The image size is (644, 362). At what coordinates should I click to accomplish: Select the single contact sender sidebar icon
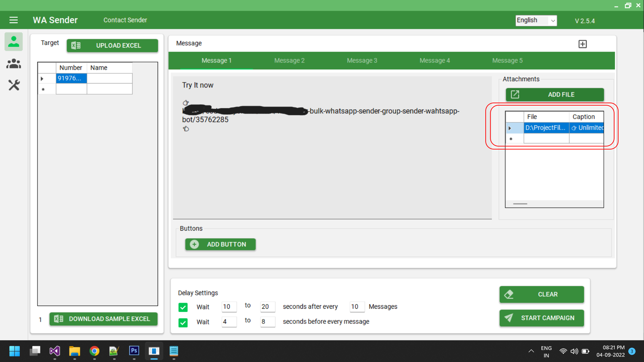(13, 42)
